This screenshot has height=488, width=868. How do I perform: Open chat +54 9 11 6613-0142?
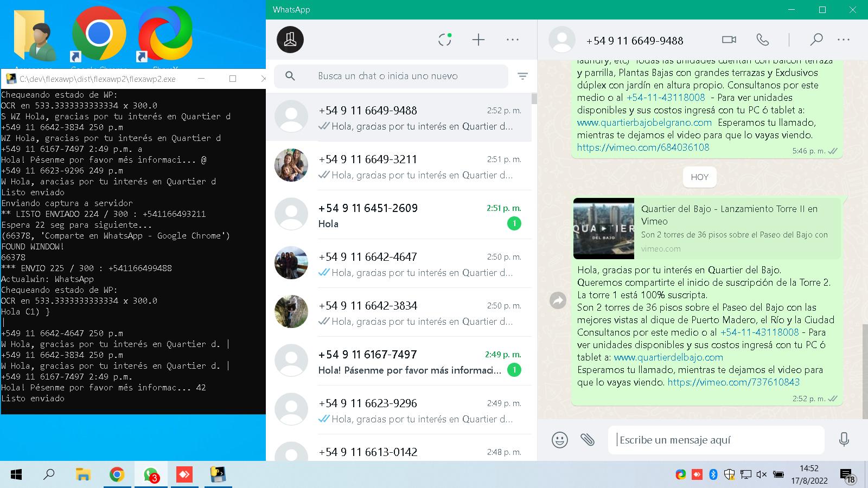coord(399,448)
